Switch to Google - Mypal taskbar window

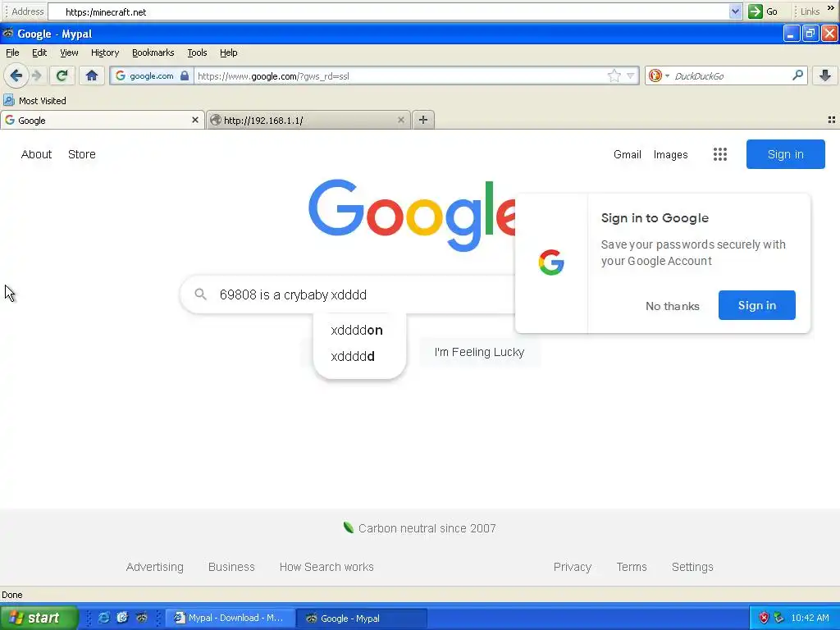pos(362,618)
